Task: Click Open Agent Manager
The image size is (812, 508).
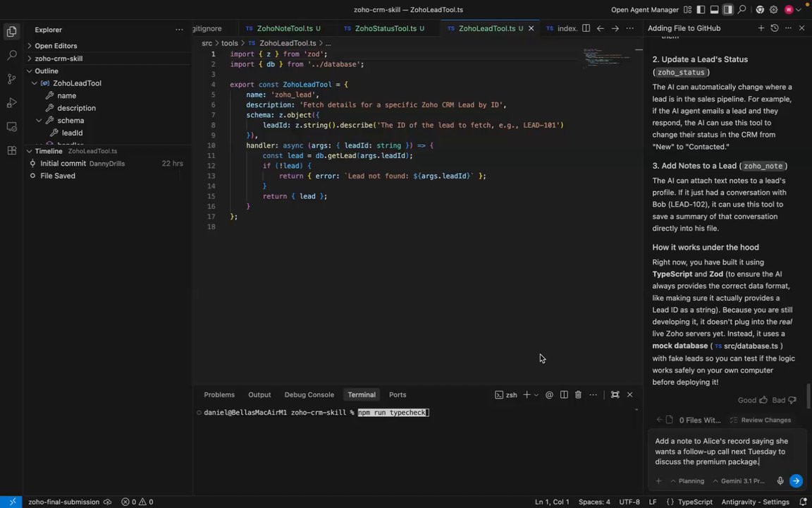Action: [645, 9]
